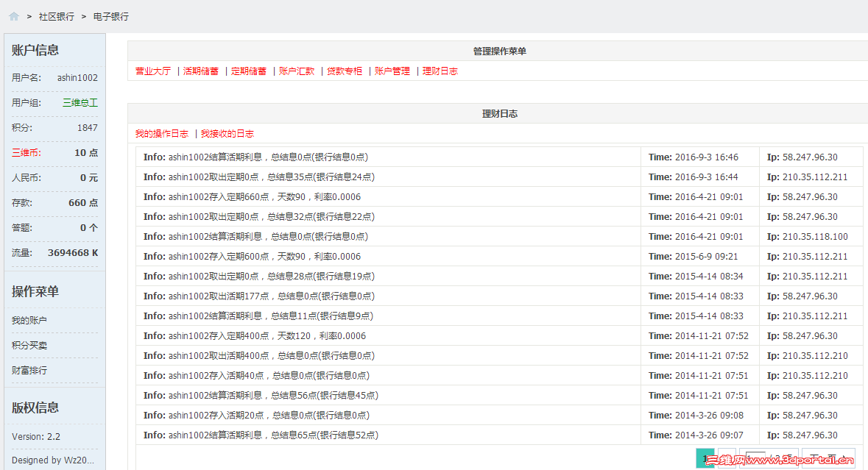This screenshot has width=868, height=470.
Task: Click the highlighted page 1 pagination button
Action: point(705,458)
